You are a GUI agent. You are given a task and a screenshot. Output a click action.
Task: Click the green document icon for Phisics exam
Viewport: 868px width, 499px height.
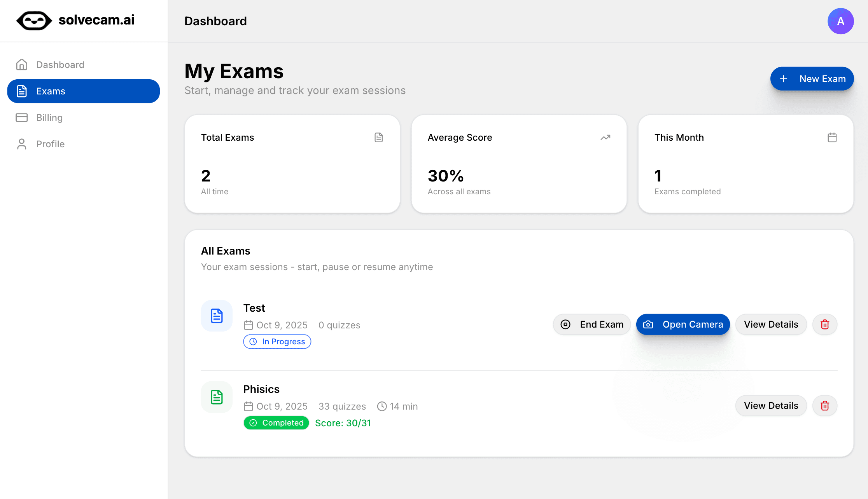pyautogui.click(x=217, y=397)
